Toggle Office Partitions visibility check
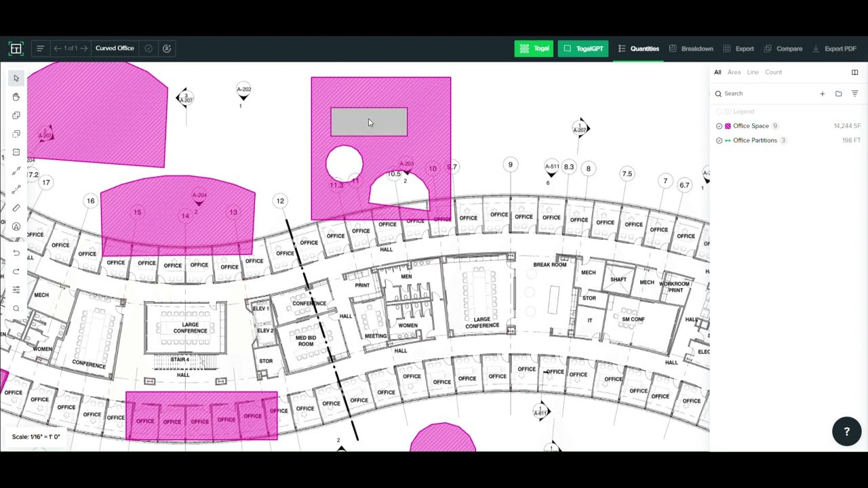This screenshot has width=868, height=488. pos(719,140)
